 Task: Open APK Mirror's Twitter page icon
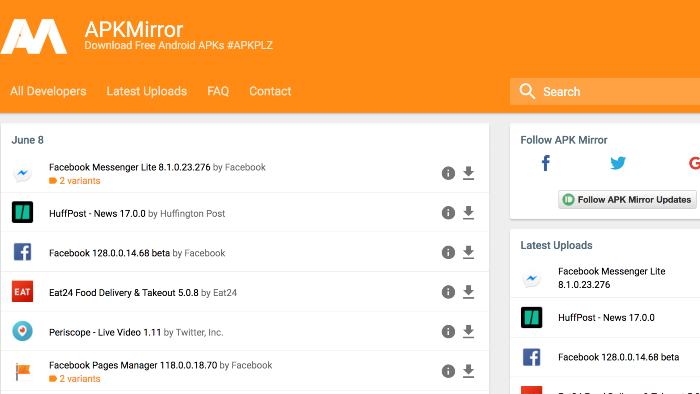(618, 163)
